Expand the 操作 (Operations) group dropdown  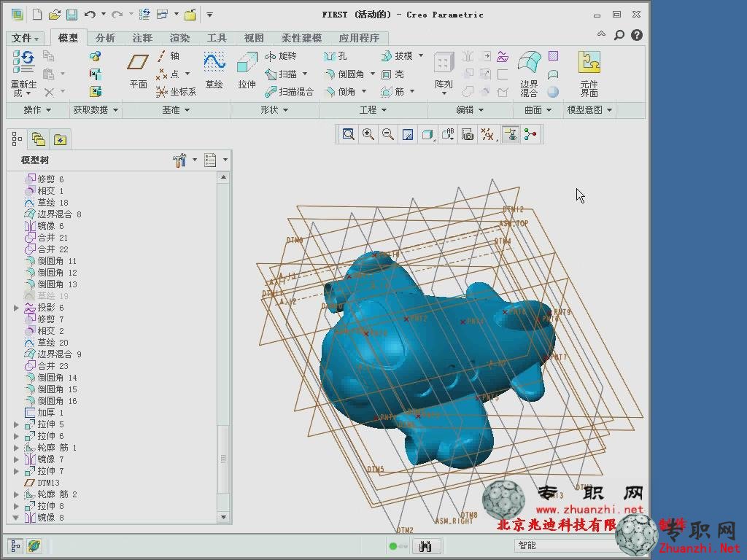[37, 110]
